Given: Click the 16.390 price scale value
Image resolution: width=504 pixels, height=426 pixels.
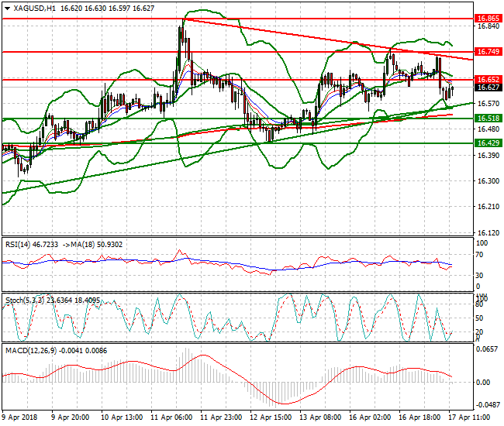Looking at the screenshot, I should [488, 156].
